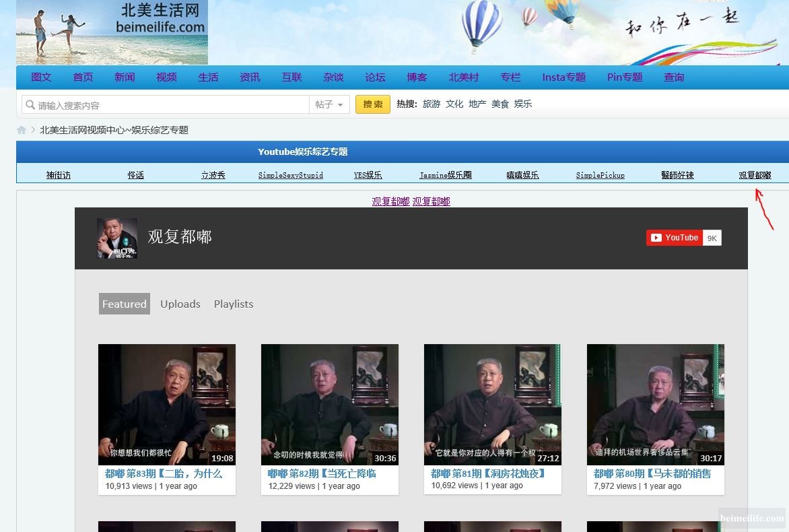Open the 第83期 video thumbnail
This screenshot has height=532, width=789.
click(x=167, y=404)
